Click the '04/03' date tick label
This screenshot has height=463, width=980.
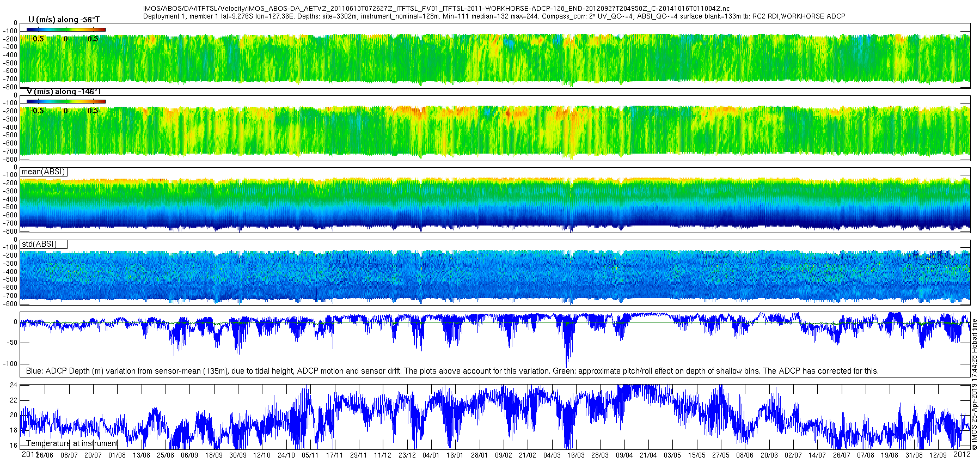[552, 455]
